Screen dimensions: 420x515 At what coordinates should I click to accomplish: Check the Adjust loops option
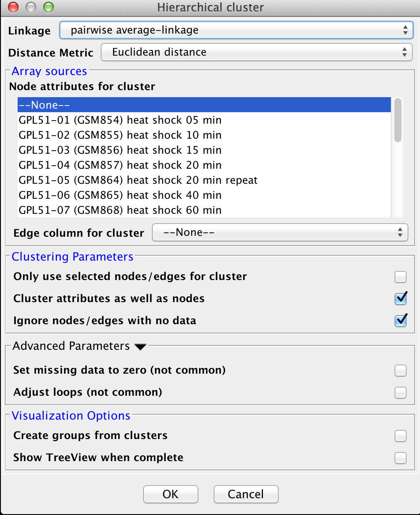coord(400,393)
